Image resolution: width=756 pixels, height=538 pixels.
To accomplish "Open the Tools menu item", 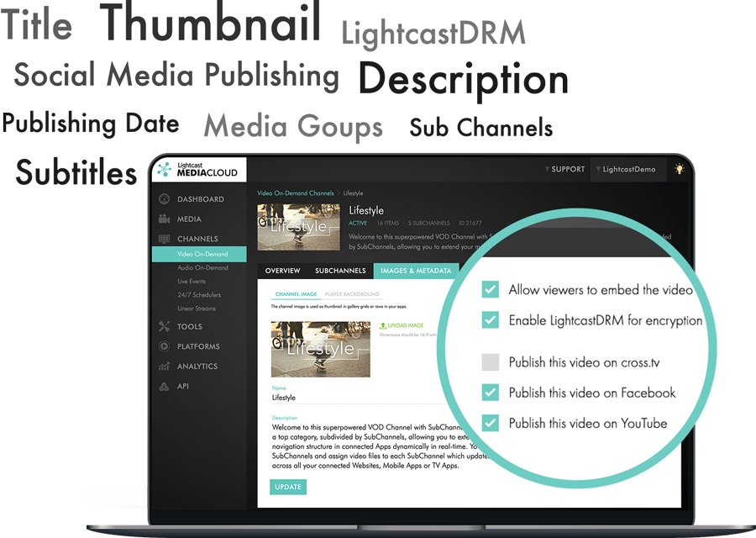I will (190, 327).
